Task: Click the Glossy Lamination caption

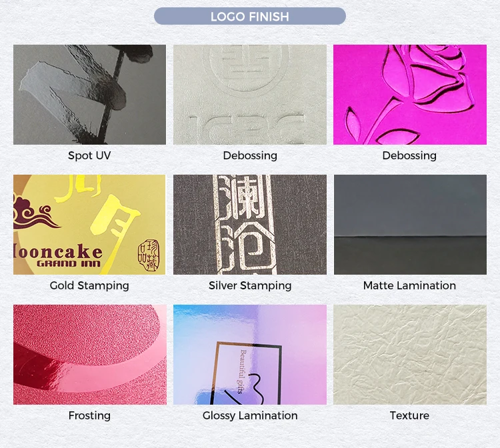Action: click(x=250, y=415)
